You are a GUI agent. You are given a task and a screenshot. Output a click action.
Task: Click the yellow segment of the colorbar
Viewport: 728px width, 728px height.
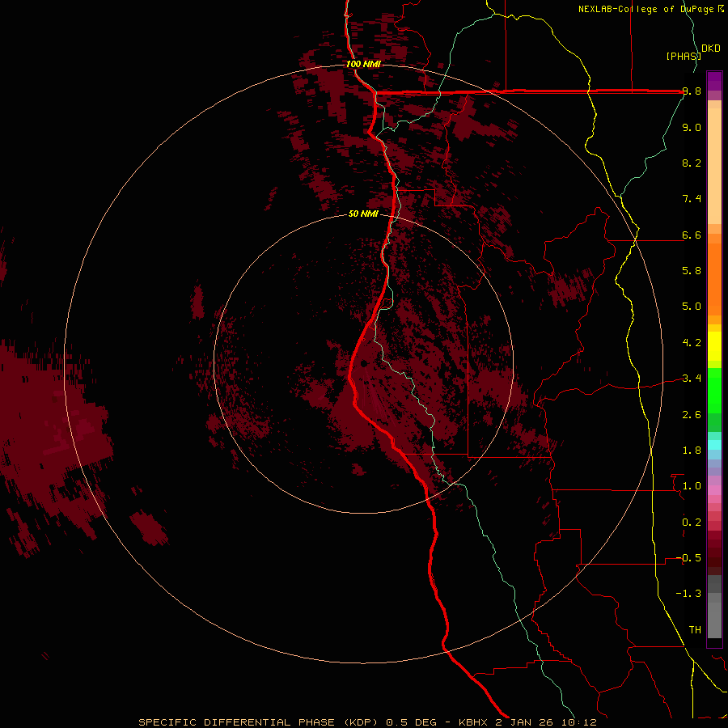click(714, 346)
